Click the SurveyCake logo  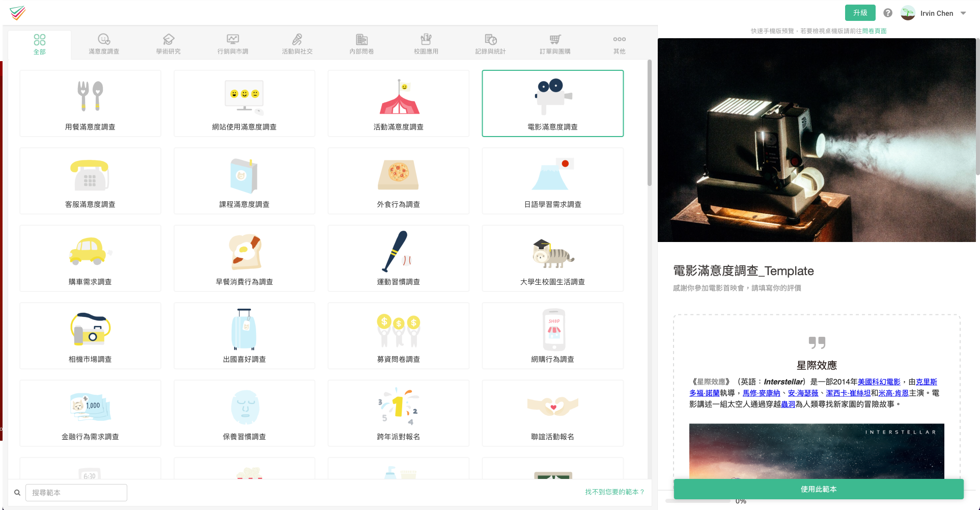click(x=17, y=14)
